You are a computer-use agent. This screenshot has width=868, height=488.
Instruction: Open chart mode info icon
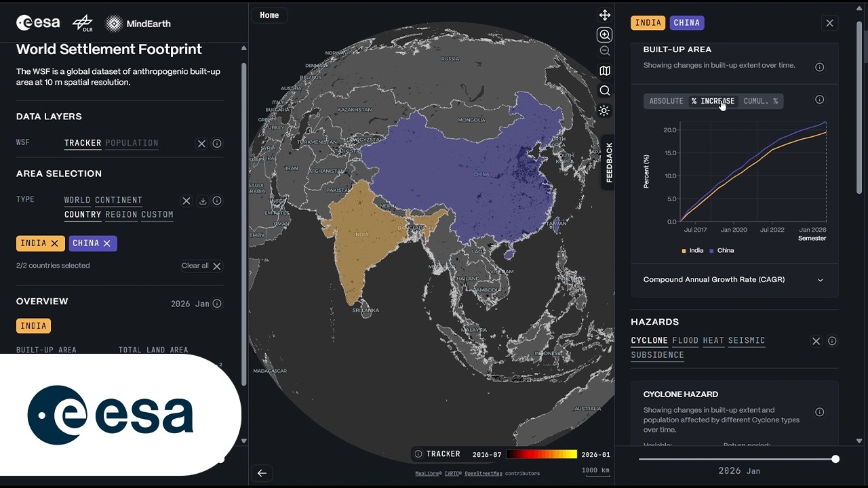(x=819, y=100)
